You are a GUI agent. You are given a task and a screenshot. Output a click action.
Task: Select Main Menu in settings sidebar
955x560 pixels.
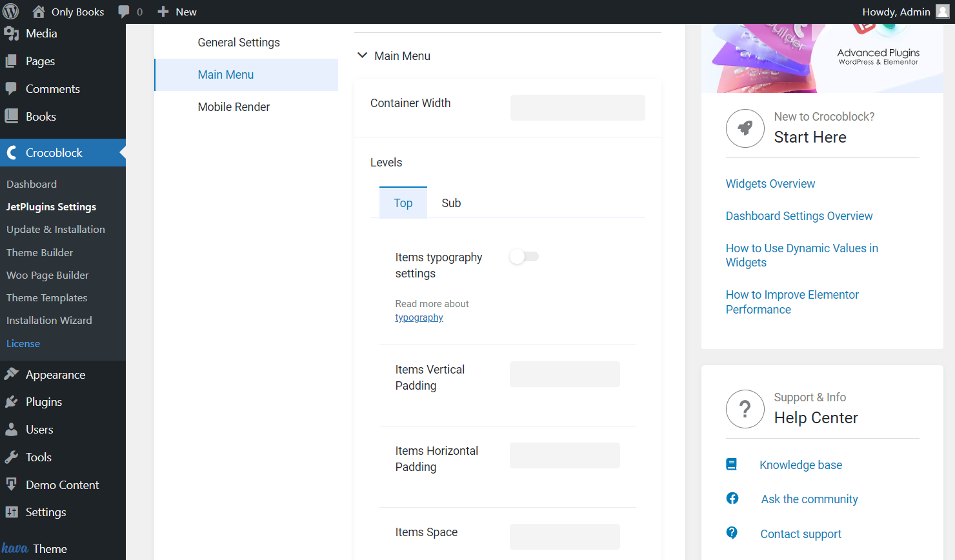(x=246, y=75)
